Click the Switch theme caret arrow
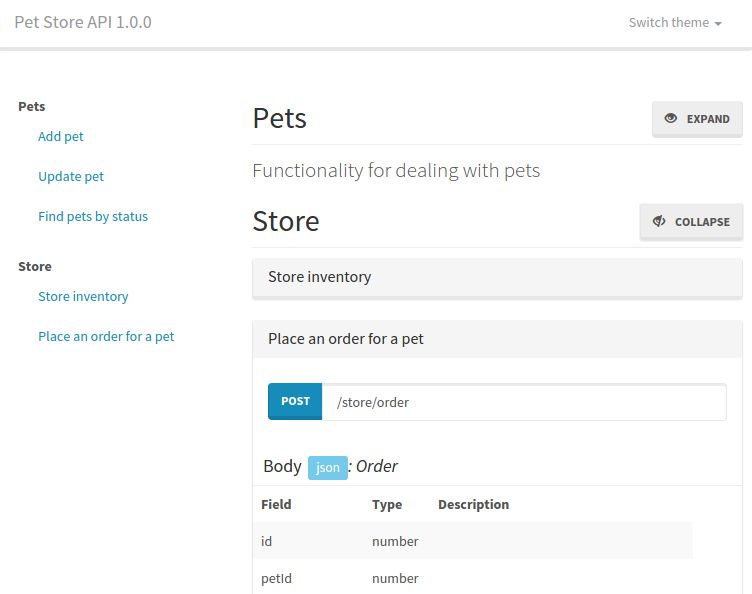 (718, 23)
